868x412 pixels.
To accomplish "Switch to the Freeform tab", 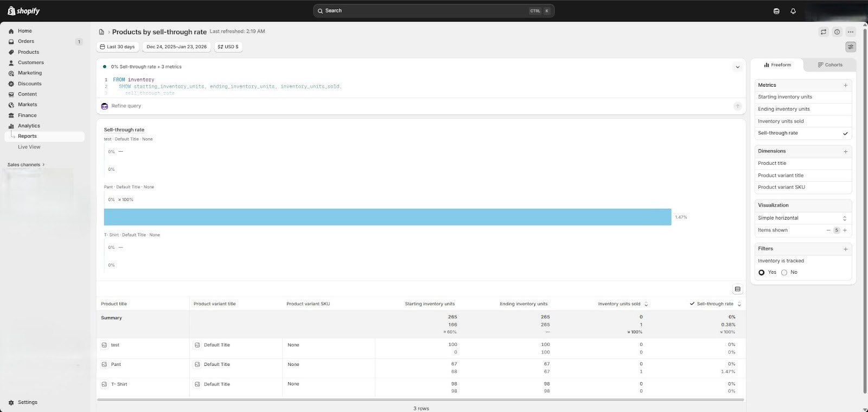I will click(777, 65).
